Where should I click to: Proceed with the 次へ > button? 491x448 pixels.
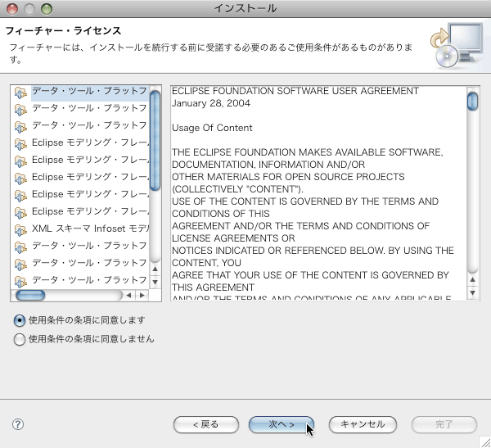282,424
